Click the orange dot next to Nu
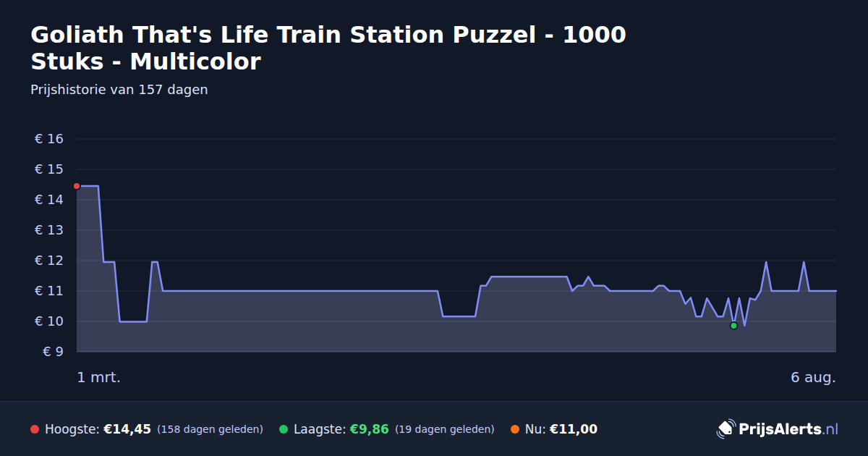868x456 pixels. [x=515, y=429]
